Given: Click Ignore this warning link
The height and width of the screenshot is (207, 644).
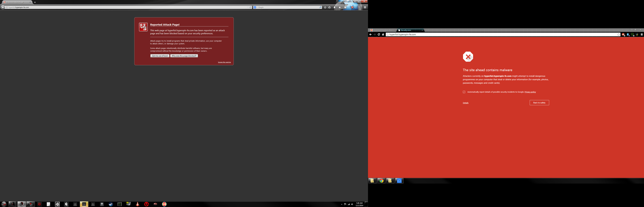Looking at the screenshot, I should 224,62.
